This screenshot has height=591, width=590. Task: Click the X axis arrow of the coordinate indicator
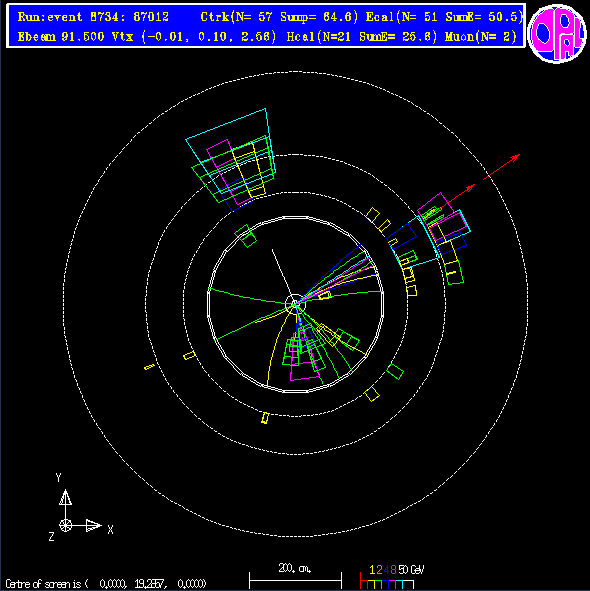point(93,525)
